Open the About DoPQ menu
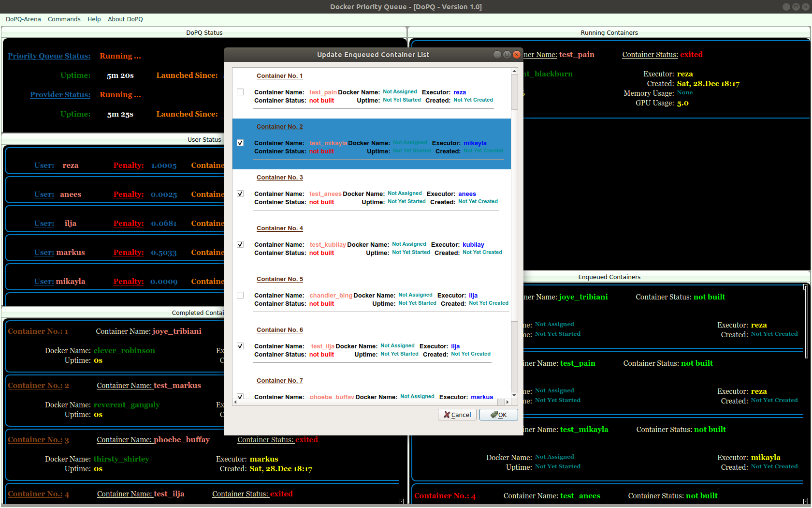Image resolution: width=812 pixels, height=508 pixels. [x=125, y=19]
